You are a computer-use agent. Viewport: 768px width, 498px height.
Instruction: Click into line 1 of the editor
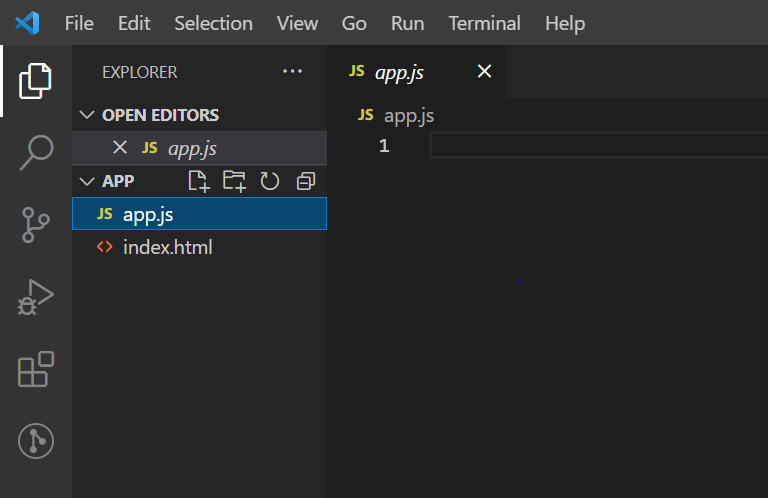tap(599, 145)
